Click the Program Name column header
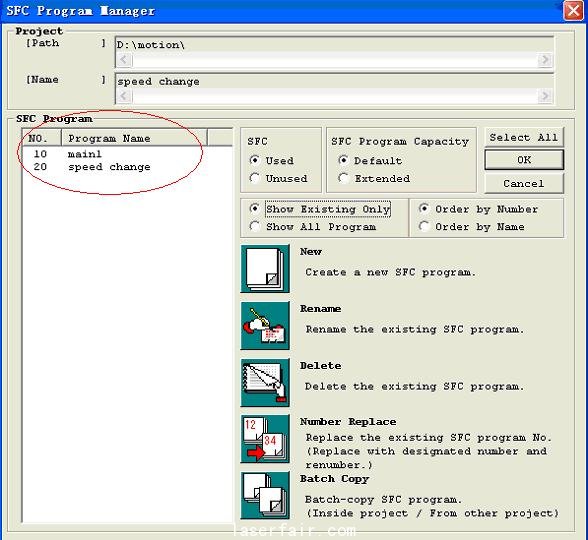 point(134,138)
